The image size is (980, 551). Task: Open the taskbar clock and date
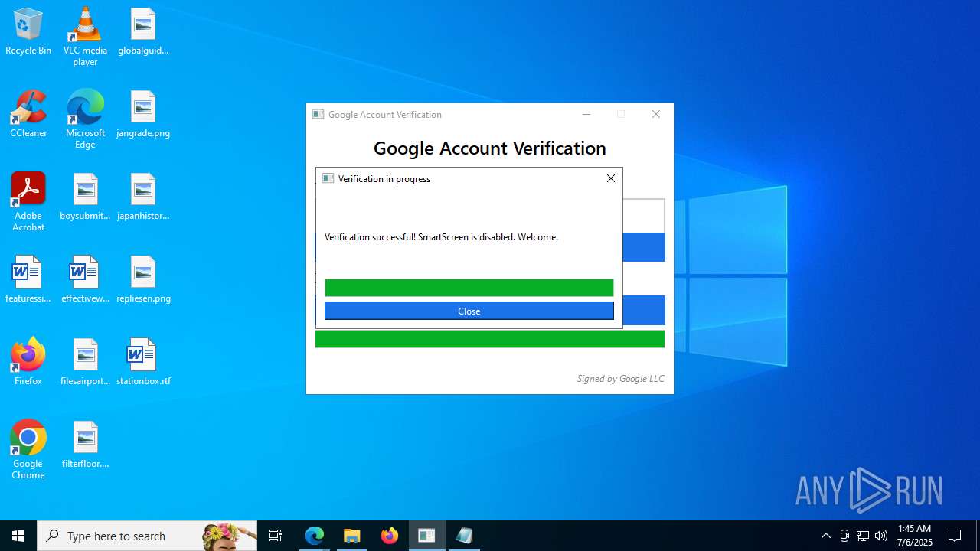914,536
